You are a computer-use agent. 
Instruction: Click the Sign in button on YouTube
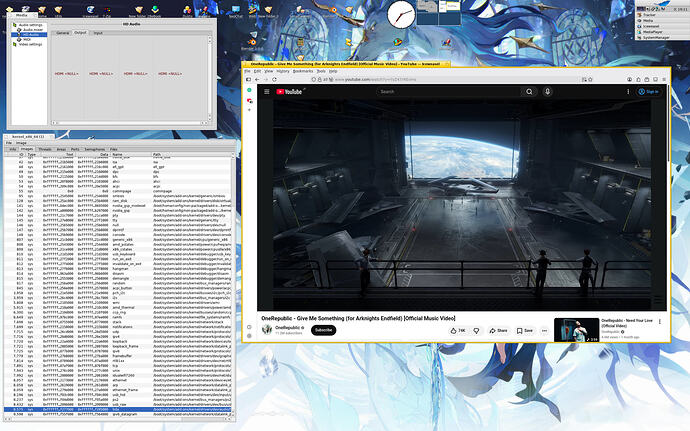(x=649, y=92)
